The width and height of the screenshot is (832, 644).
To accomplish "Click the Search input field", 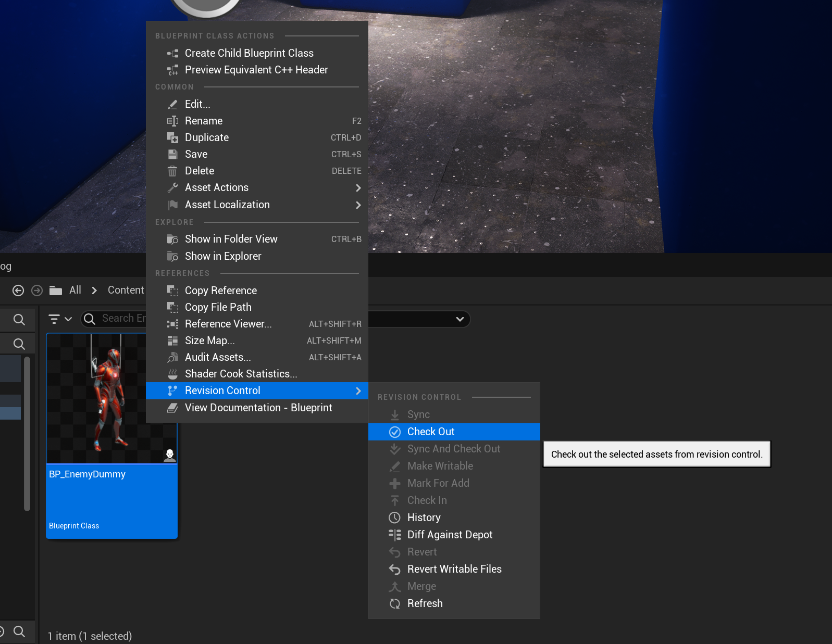I will point(114,319).
